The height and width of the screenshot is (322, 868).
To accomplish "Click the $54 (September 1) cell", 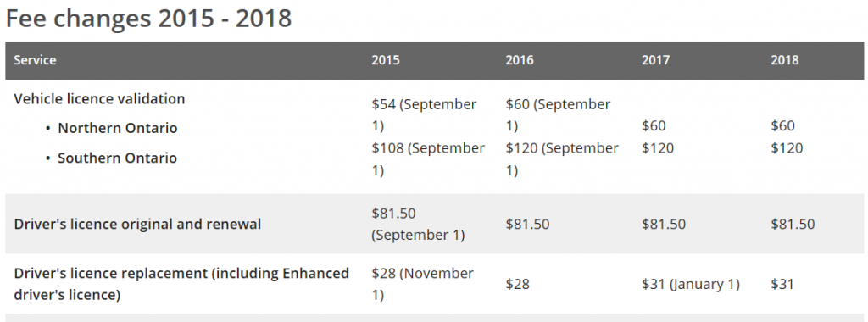I will coord(424,115).
